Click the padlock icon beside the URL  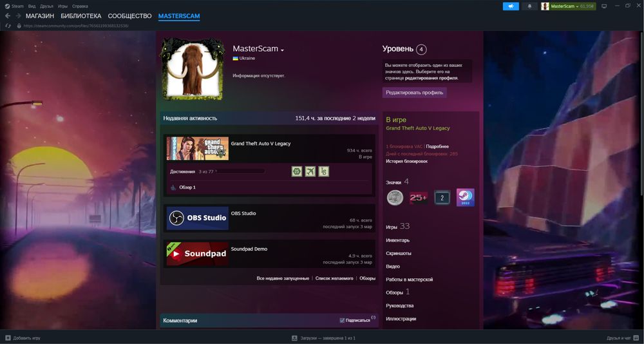pyautogui.click(x=19, y=26)
